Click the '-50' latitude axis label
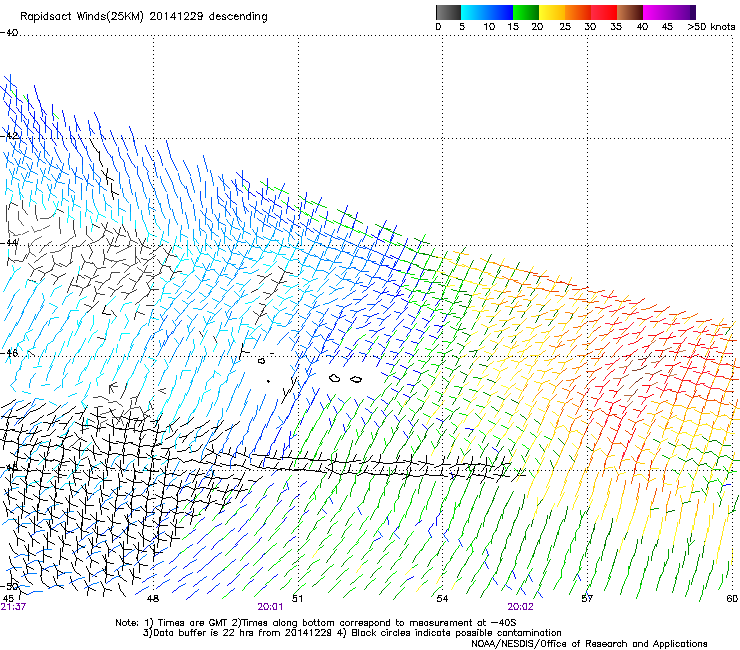Viewport: 740px width, 650px height. [x=9, y=586]
